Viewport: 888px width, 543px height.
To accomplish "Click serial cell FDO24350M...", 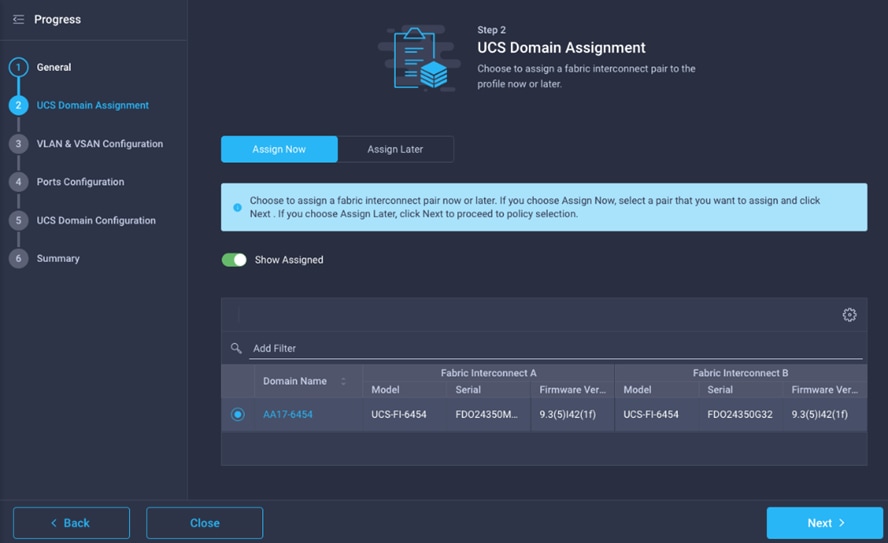I will coord(486,414).
